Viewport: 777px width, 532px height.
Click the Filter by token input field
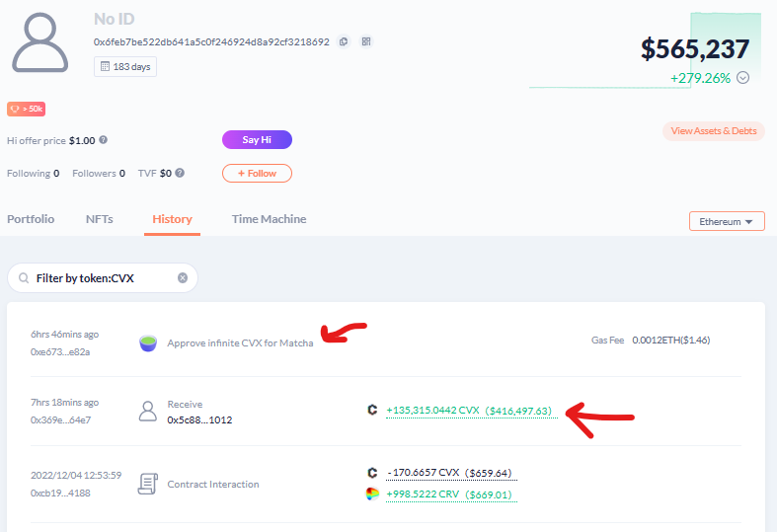pos(103,278)
